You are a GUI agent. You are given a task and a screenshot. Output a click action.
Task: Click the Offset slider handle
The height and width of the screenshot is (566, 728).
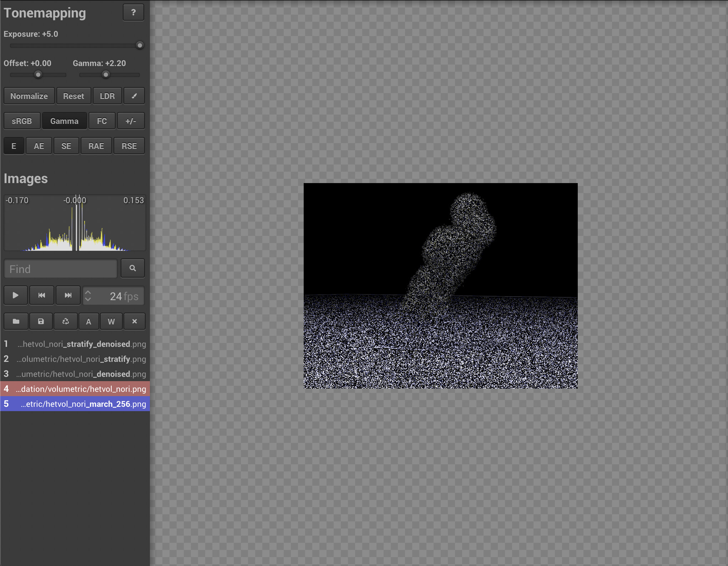(x=38, y=75)
